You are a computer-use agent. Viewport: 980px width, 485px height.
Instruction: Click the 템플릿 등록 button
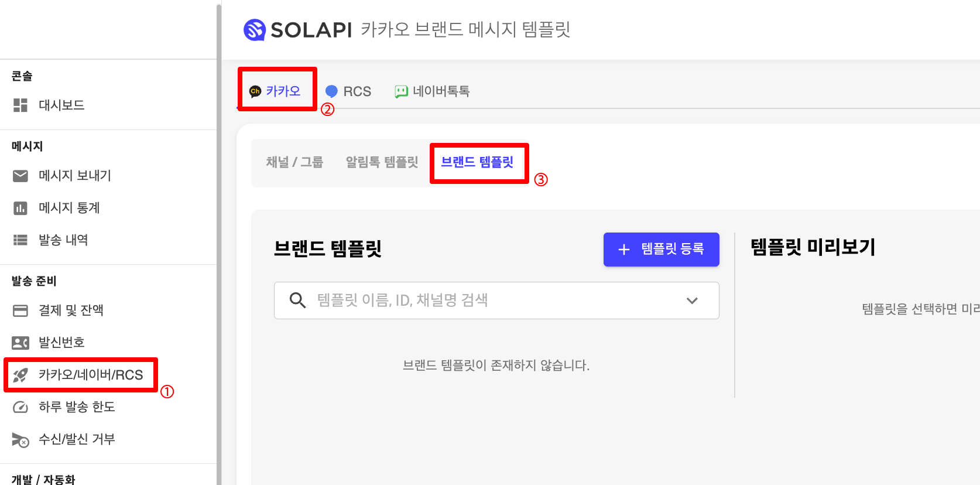662,250
